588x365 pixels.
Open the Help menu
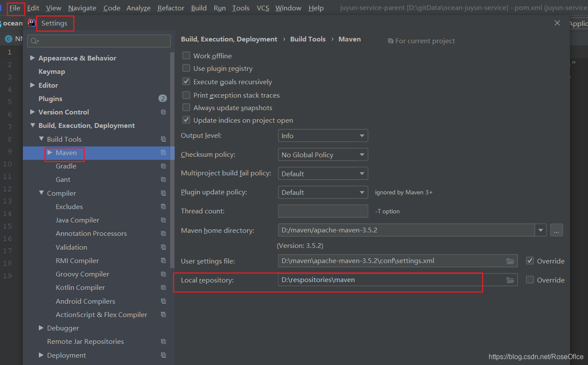click(316, 8)
